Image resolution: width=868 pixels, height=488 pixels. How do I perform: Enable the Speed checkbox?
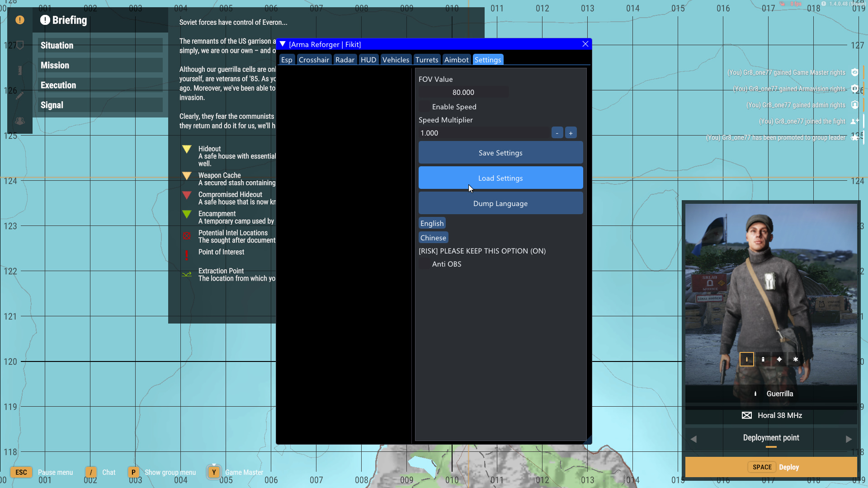425,107
